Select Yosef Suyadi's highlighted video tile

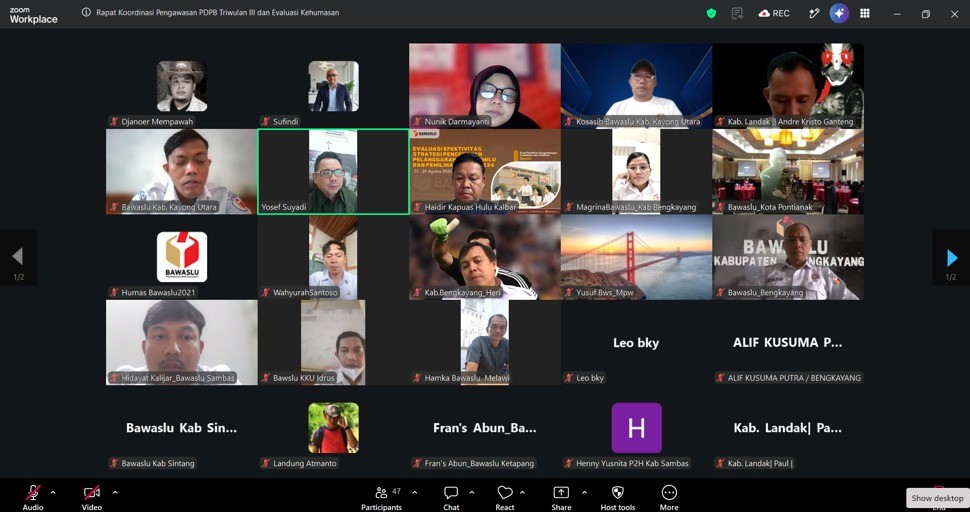333,171
